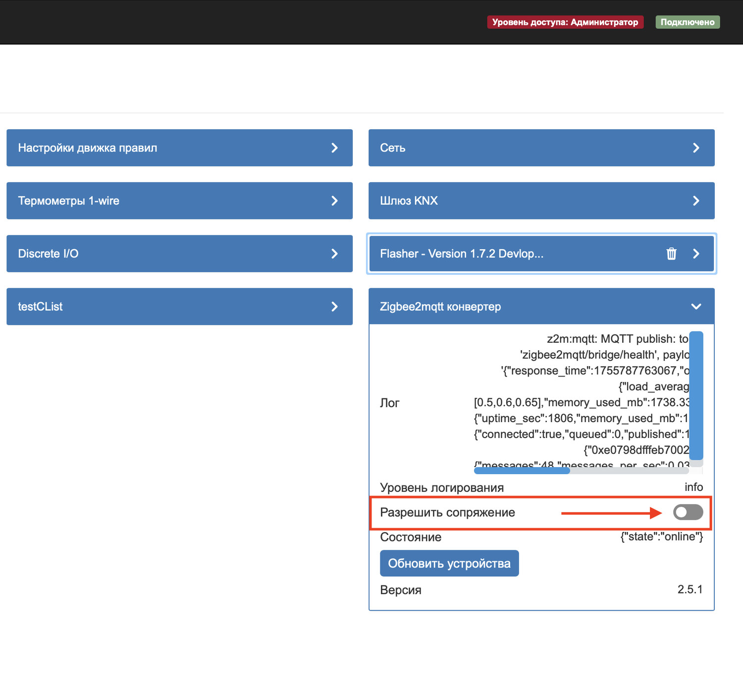743x700 pixels.
Task: Expand Настройки движка правил section
Action: (x=179, y=148)
